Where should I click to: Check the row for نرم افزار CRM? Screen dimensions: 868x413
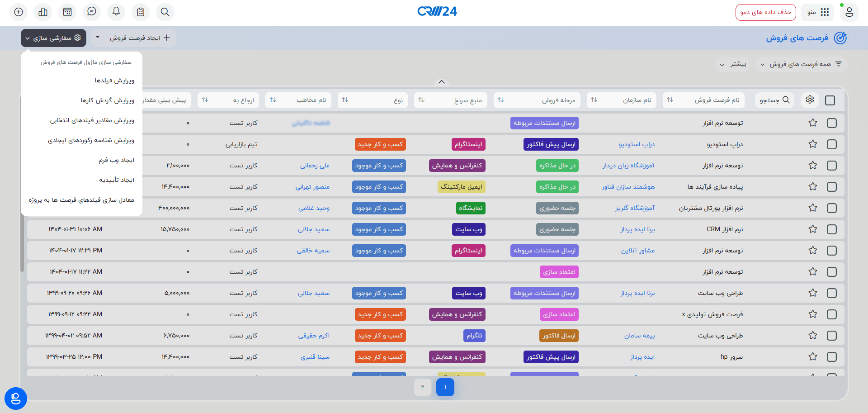[x=832, y=229]
